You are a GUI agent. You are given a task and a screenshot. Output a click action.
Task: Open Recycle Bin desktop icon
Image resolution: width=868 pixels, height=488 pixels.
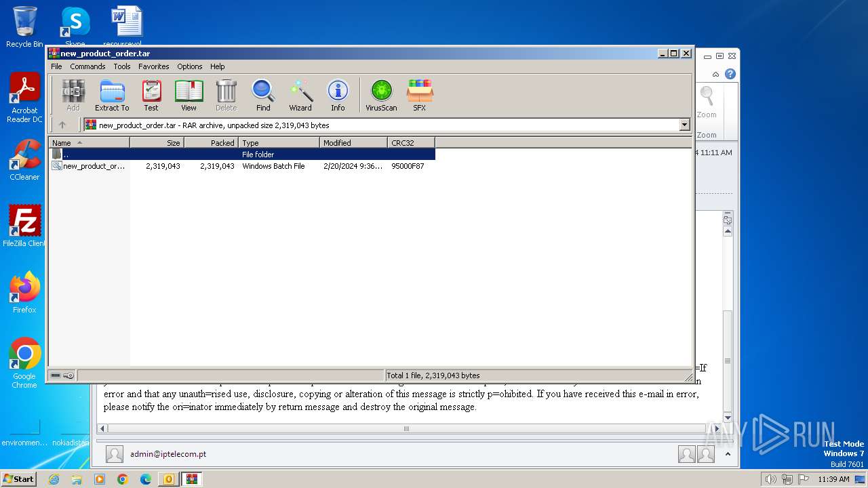click(24, 27)
